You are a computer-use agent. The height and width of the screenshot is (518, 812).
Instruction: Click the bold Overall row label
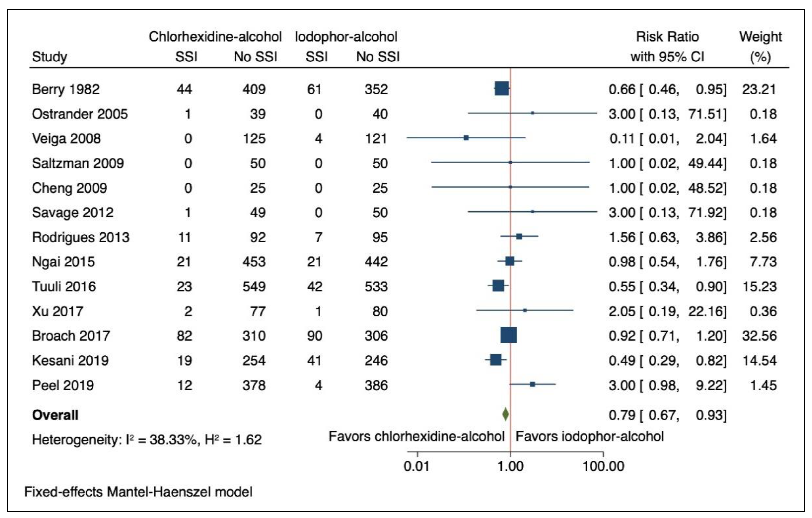pos(55,415)
